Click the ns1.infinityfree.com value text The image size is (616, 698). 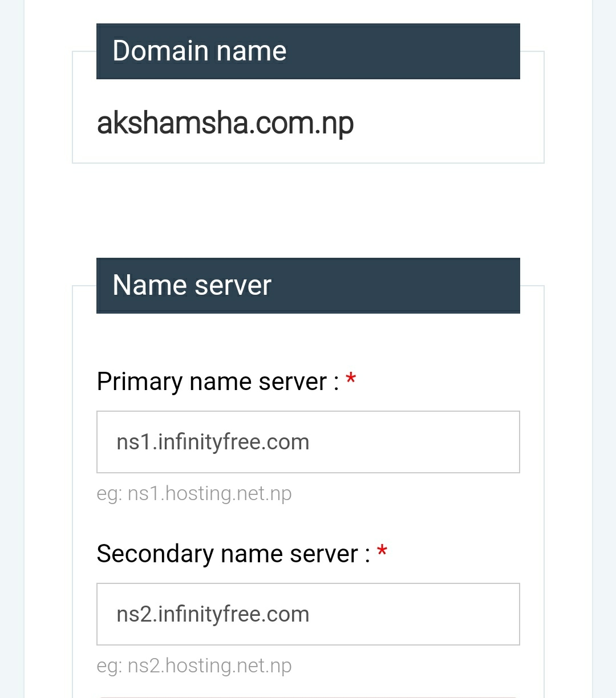213,442
